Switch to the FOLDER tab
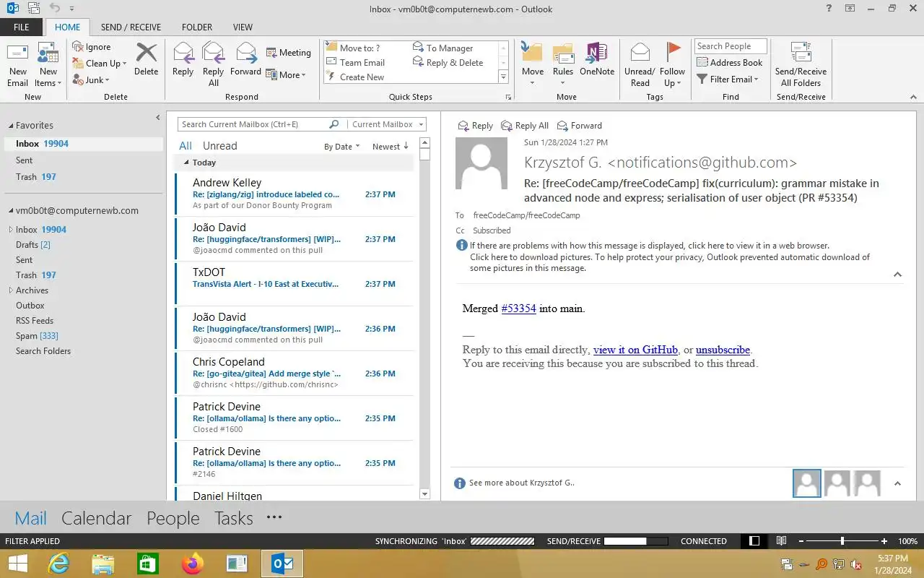 pyautogui.click(x=197, y=27)
